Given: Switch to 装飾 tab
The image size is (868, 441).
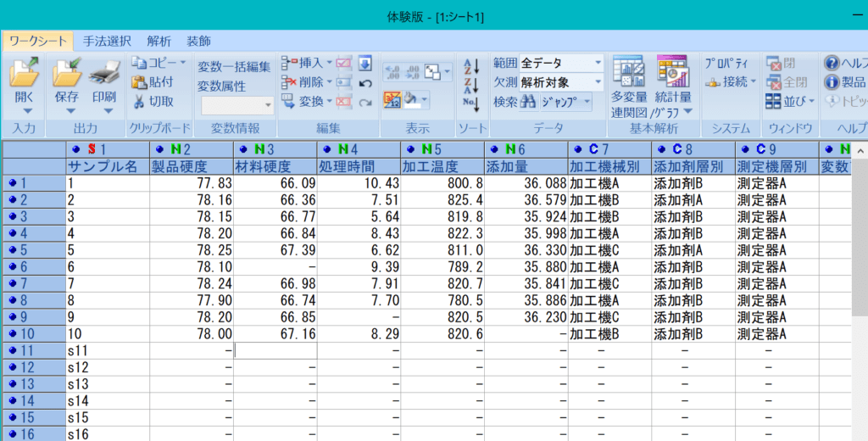Looking at the screenshot, I should tap(198, 41).
